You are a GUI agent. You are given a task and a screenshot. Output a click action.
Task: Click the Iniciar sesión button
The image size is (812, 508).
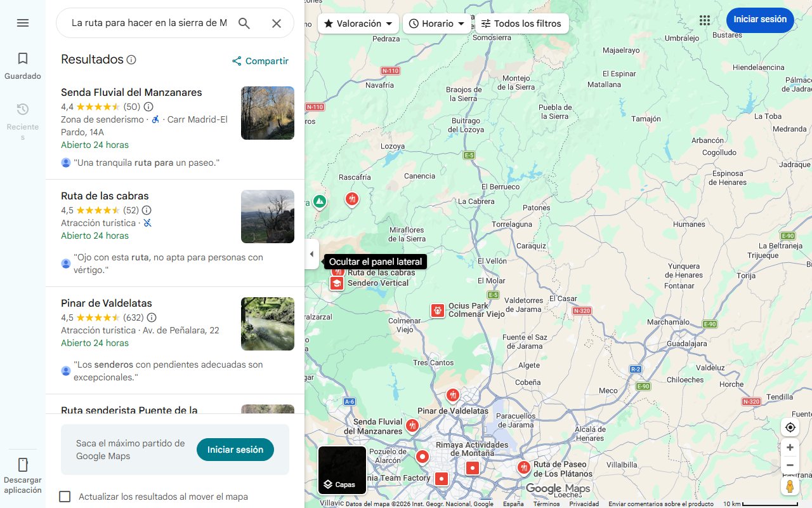pos(759,20)
